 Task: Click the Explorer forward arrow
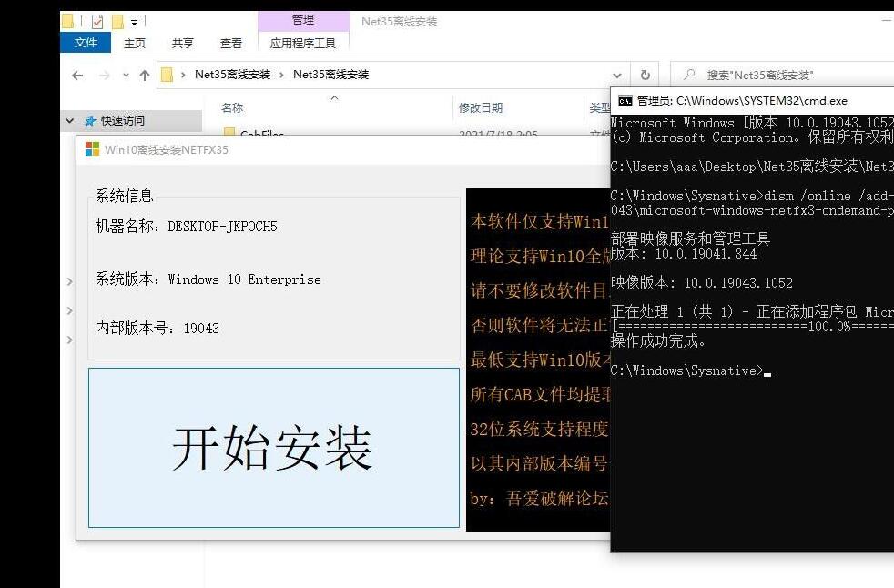pyautogui.click(x=104, y=76)
